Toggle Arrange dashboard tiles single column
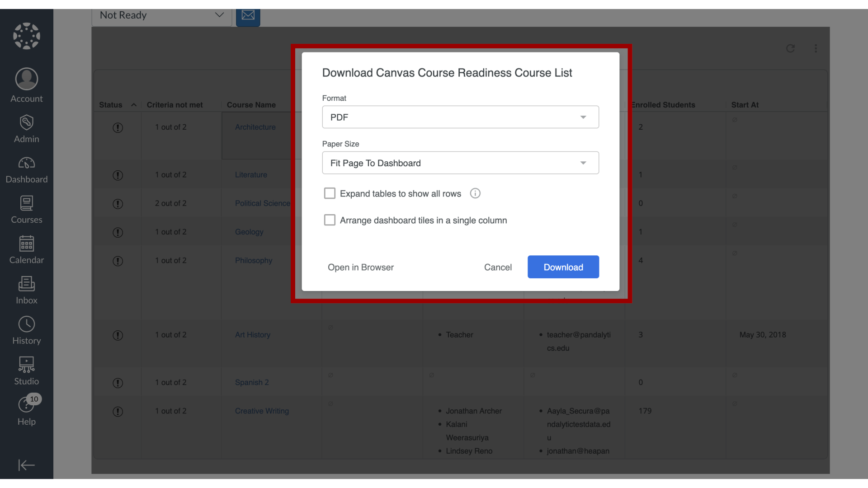868x488 pixels. point(330,220)
